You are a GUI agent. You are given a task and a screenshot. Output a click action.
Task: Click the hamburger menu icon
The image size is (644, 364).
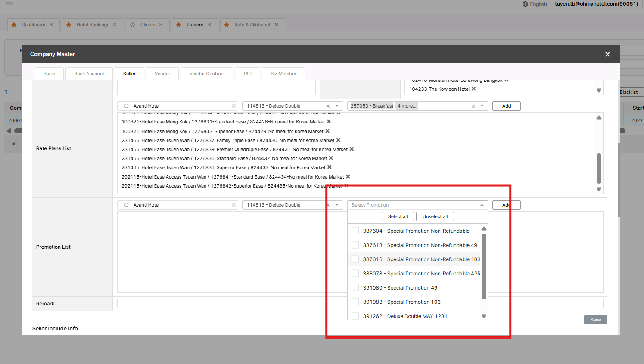point(9,4)
